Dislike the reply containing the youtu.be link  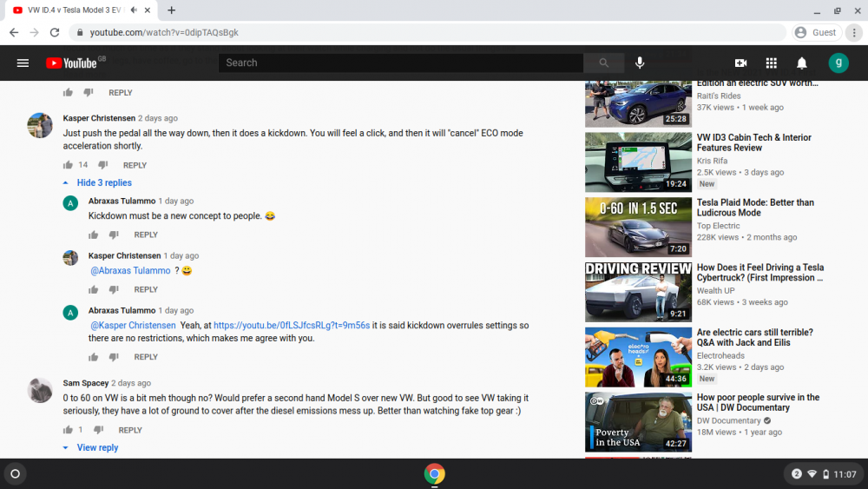pyautogui.click(x=114, y=357)
